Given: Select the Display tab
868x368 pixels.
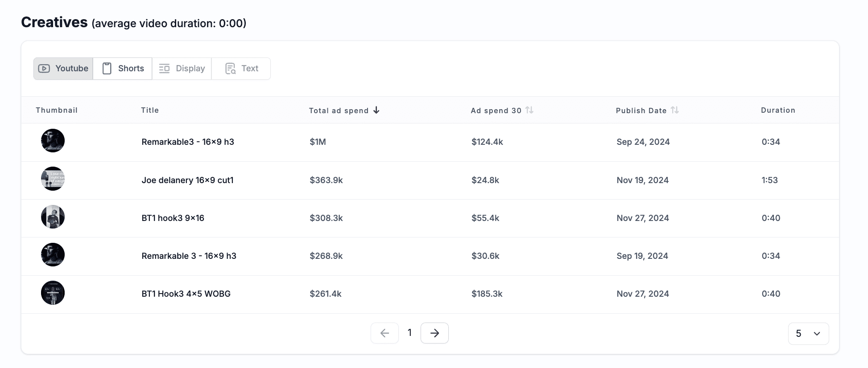Looking at the screenshot, I should tap(182, 69).
